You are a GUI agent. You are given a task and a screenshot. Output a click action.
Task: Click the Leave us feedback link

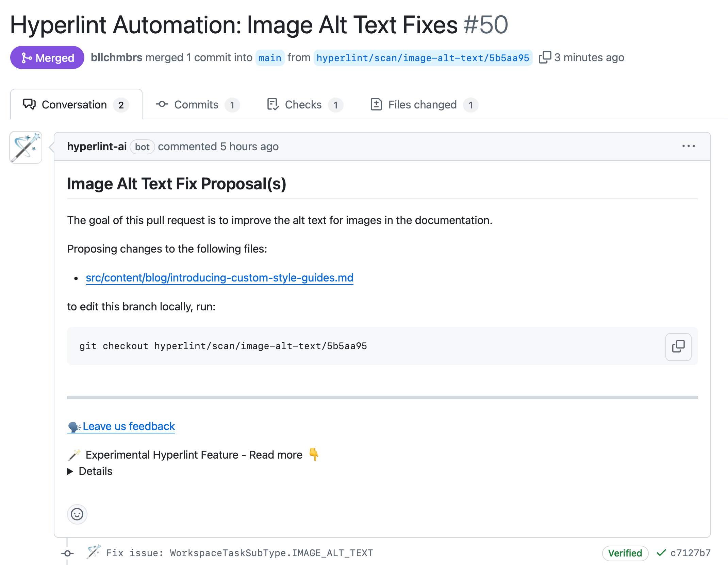[x=128, y=426]
